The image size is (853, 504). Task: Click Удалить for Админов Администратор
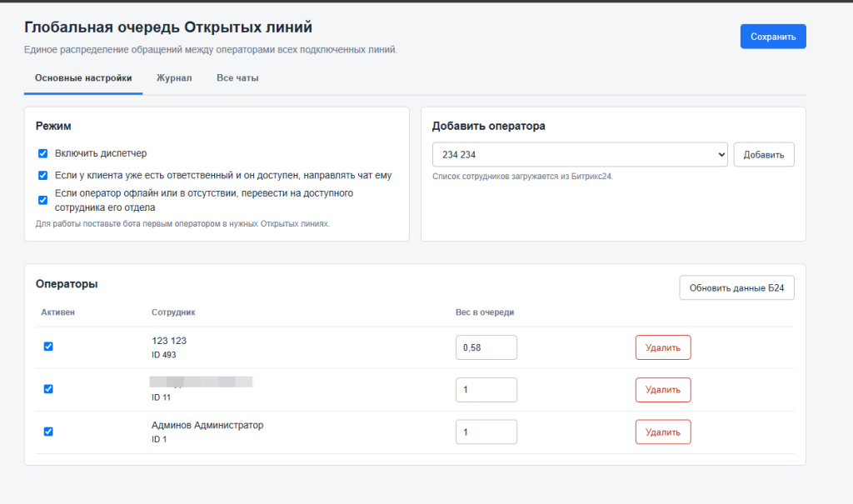point(662,432)
